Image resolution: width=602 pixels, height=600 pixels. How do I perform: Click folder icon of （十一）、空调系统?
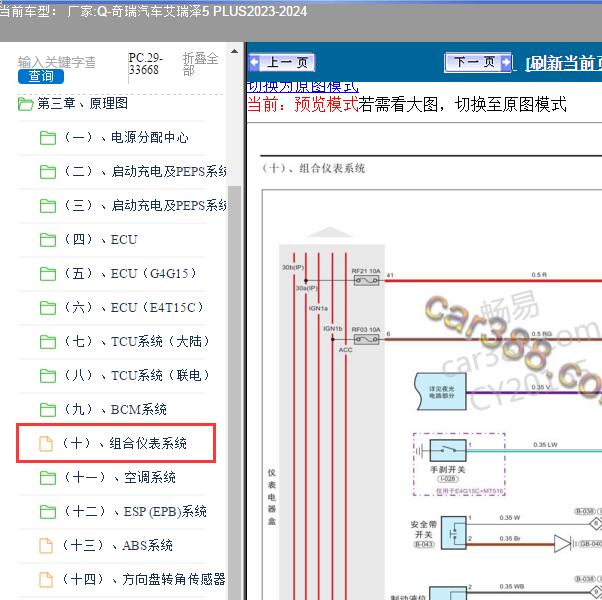coord(48,478)
